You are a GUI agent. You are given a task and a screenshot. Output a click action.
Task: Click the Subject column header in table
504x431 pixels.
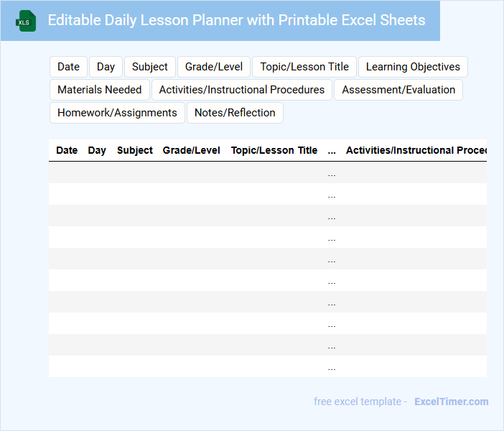click(135, 150)
